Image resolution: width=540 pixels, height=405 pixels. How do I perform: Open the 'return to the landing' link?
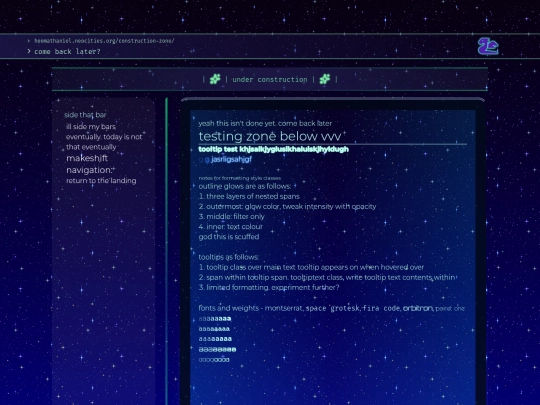click(101, 181)
